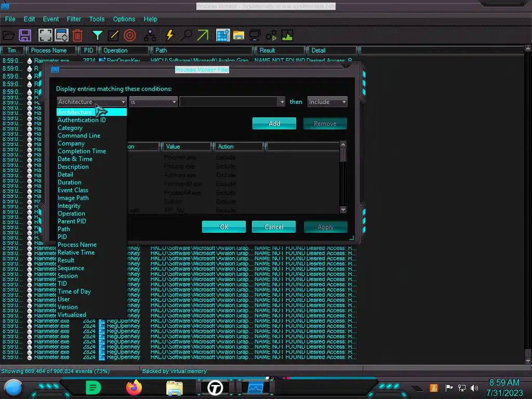Open the Options menu
The height and width of the screenshot is (399, 532).
[x=124, y=19]
